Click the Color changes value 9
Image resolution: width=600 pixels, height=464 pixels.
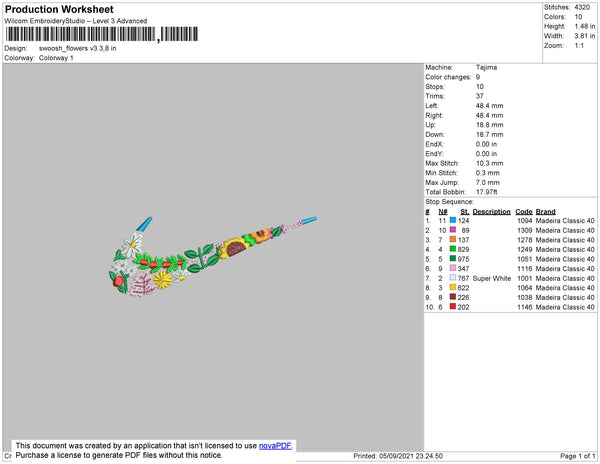point(478,77)
